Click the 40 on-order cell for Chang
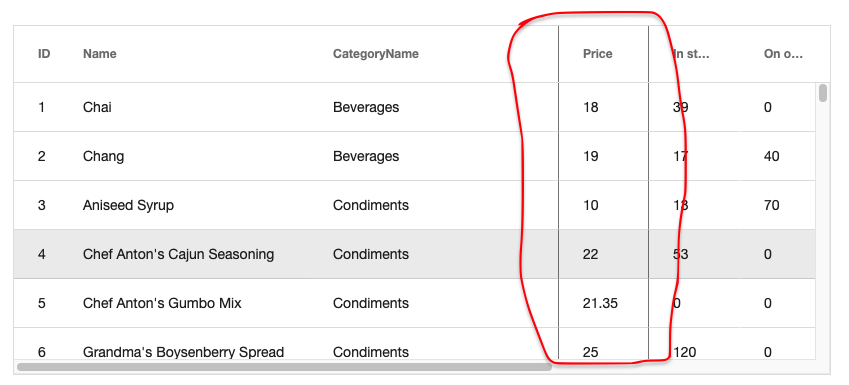 point(772,156)
